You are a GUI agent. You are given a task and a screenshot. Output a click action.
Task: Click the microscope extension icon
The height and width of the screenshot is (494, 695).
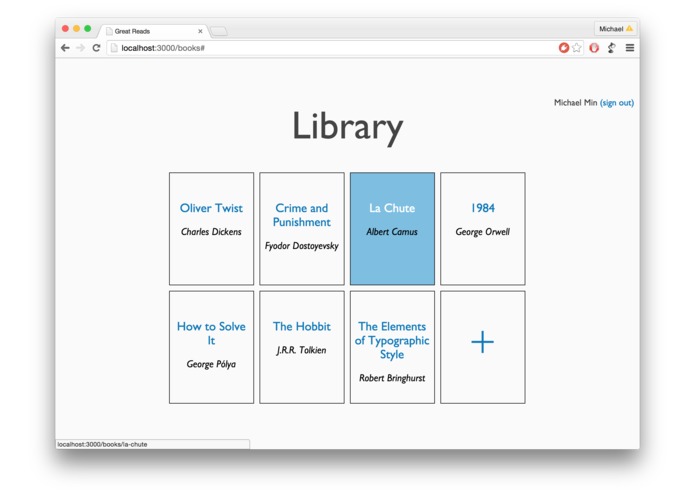(612, 48)
